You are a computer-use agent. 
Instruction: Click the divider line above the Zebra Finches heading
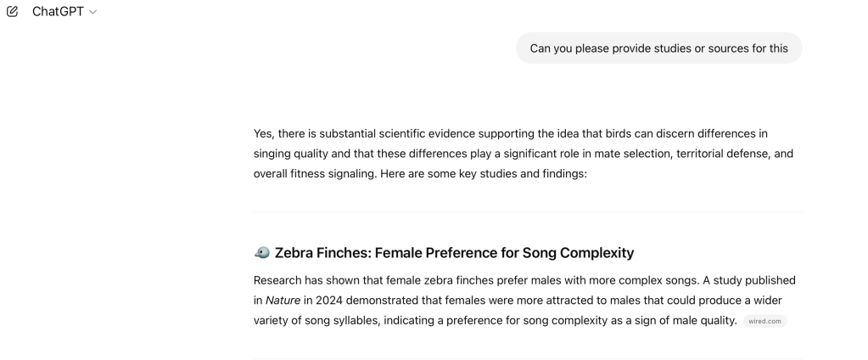pos(526,212)
